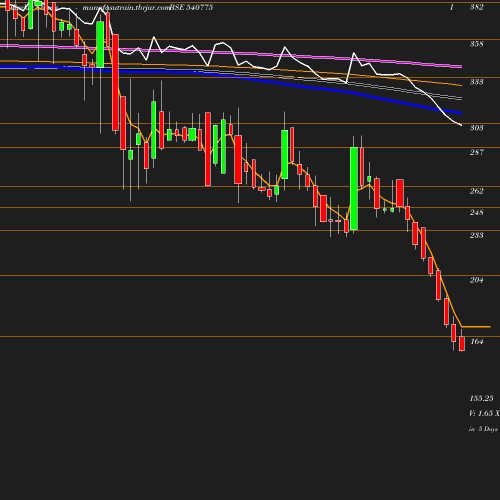
Task: Click the 233 price axis label
Action: (x=477, y=235)
